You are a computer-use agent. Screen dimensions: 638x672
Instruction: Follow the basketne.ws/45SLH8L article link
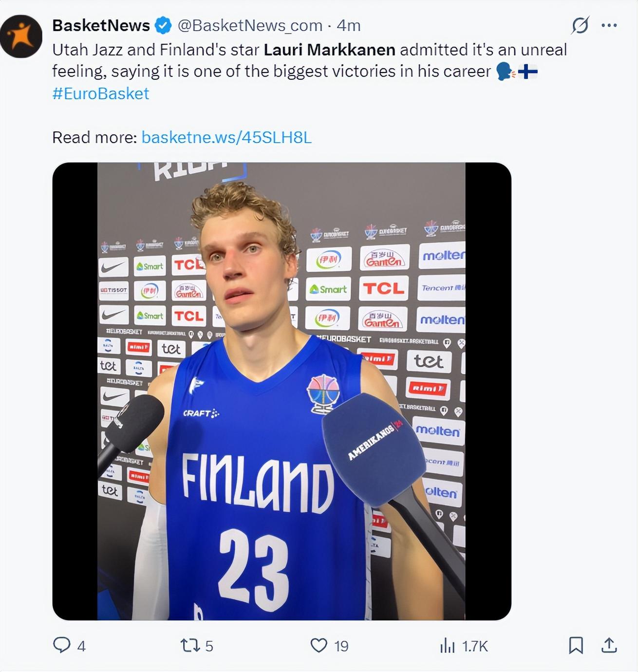click(x=226, y=137)
